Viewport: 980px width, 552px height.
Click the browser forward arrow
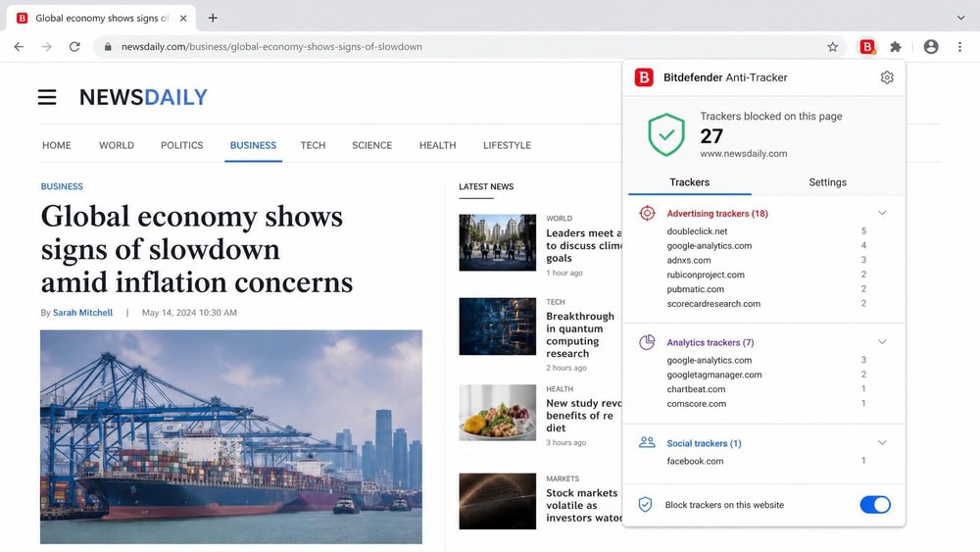[x=47, y=47]
